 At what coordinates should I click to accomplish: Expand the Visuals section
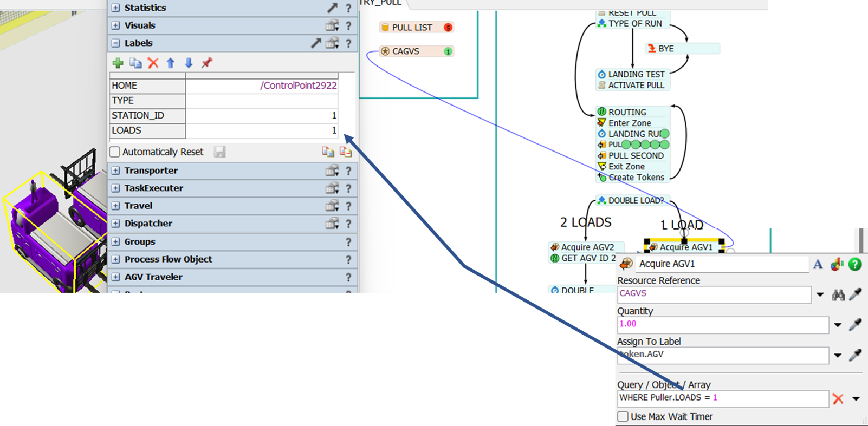tap(115, 25)
